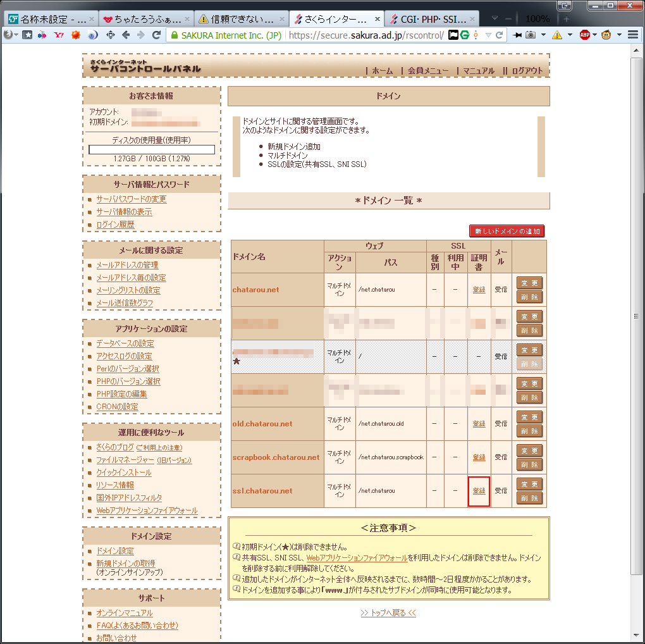Click the green G icon in address bar
The width and height of the screenshot is (645, 644).
pyautogui.click(x=465, y=35)
